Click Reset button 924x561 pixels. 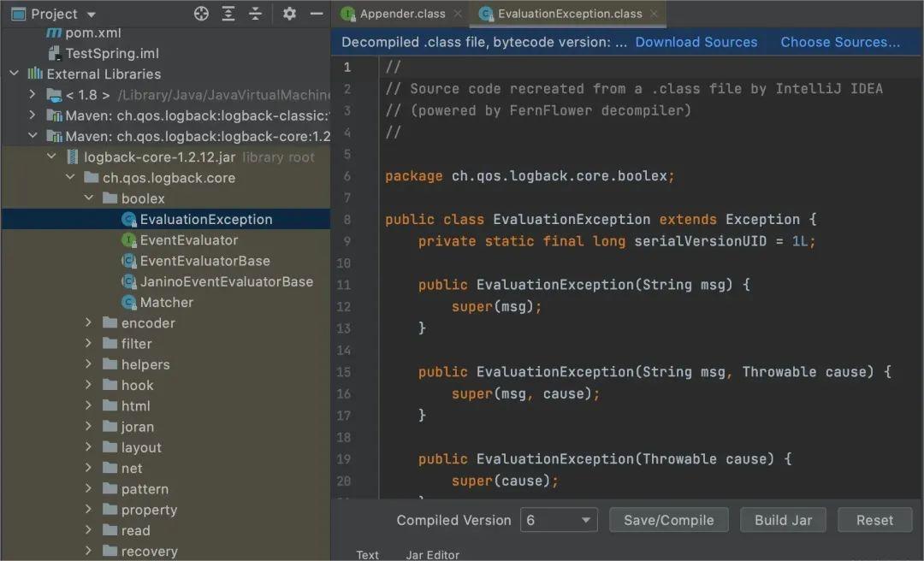(874, 520)
